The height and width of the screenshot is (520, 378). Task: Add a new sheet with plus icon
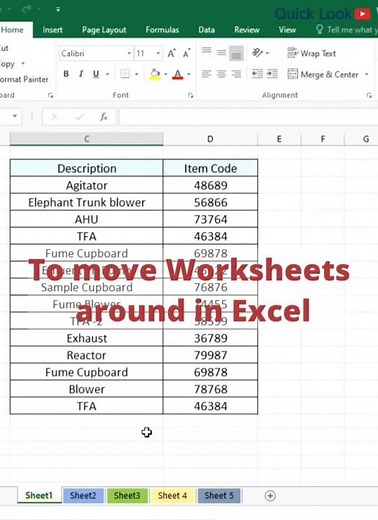270,496
